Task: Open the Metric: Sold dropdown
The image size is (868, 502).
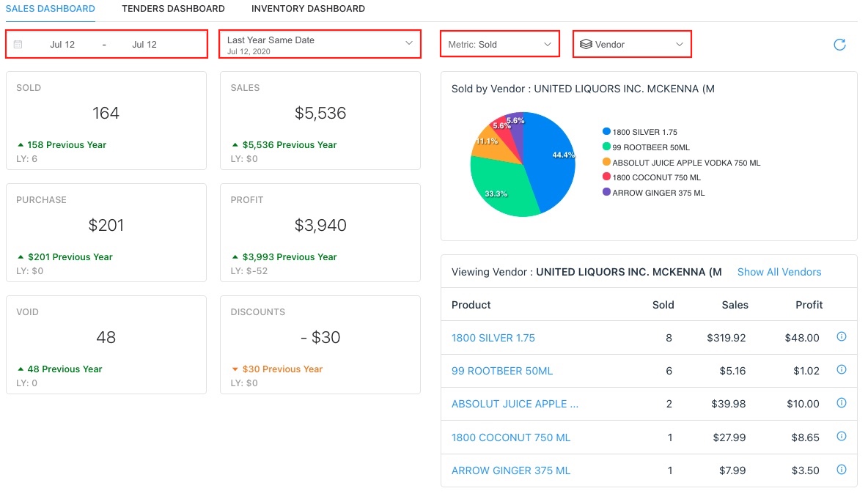Action: (x=500, y=45)
